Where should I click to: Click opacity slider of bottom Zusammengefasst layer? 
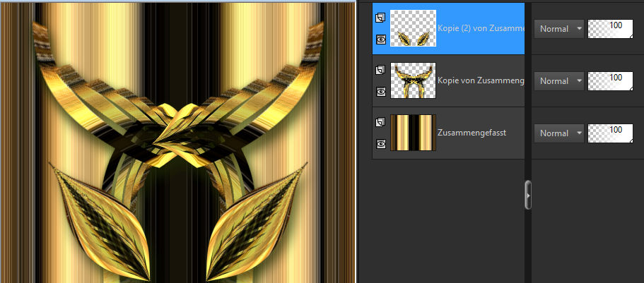(610, 133)
